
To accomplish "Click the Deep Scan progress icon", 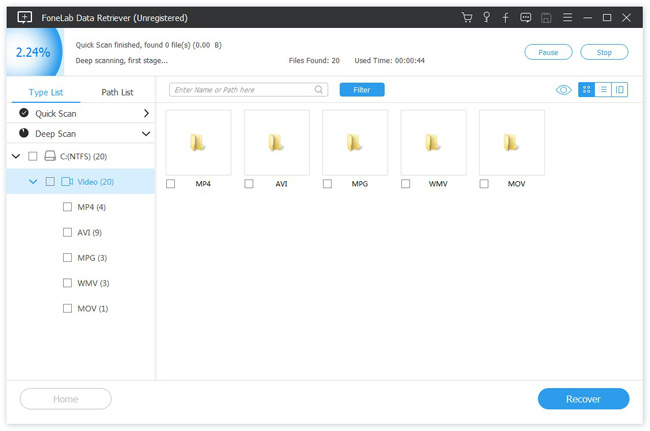I will (24, 133).
